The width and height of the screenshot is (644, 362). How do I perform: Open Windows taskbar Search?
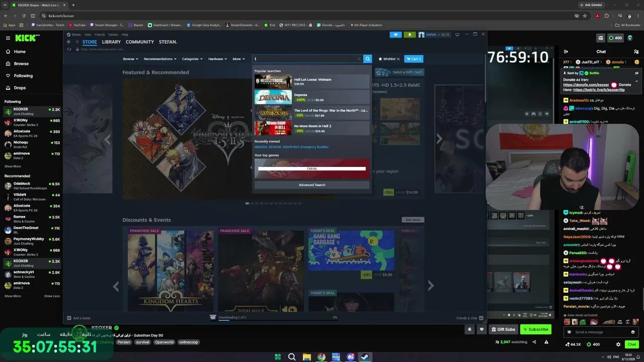(x=292, y=357)
